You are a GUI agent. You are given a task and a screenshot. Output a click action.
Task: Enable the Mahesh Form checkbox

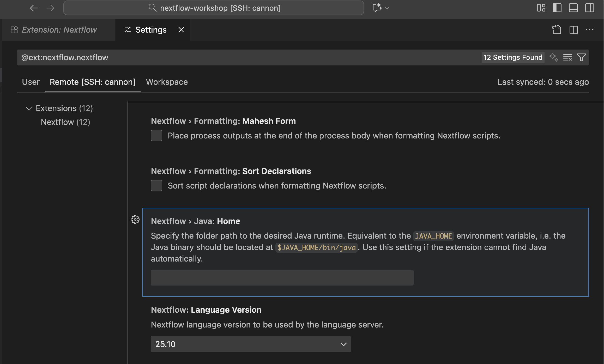coord(156,135)
